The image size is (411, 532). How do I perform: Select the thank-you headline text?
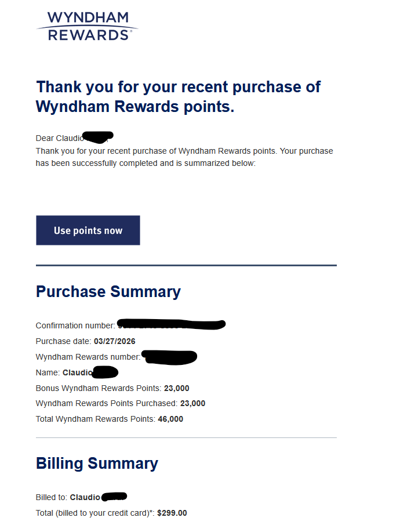178,97
